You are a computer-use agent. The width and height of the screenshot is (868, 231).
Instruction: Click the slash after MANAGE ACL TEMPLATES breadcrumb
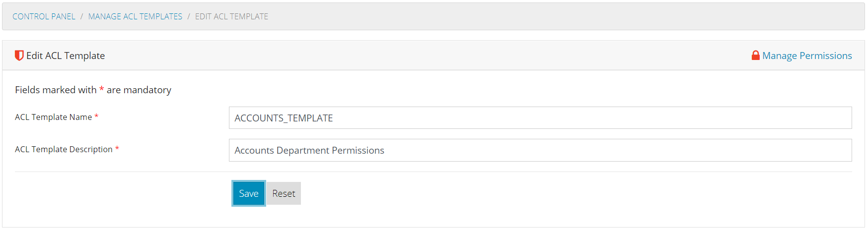pos(189,16)
